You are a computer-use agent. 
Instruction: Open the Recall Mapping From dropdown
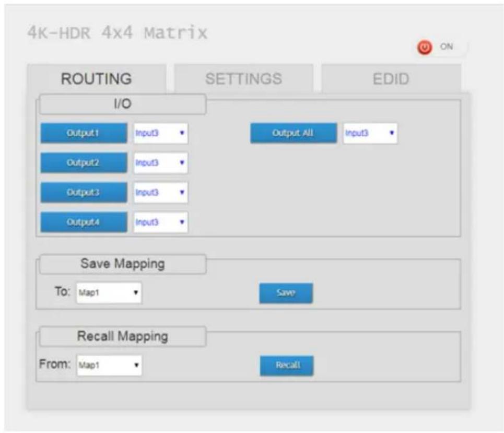(x=109, y=365)
